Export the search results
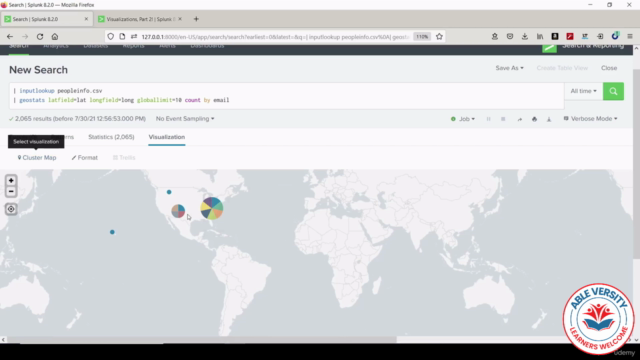Screen dimensions: 640x360 [549, 119]
